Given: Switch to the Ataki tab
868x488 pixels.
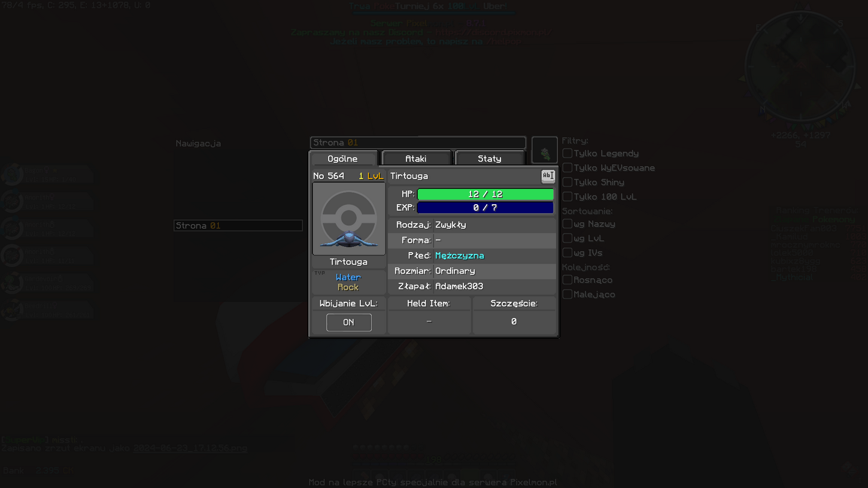Looking at the screenshot, I should tap(416, 159).
